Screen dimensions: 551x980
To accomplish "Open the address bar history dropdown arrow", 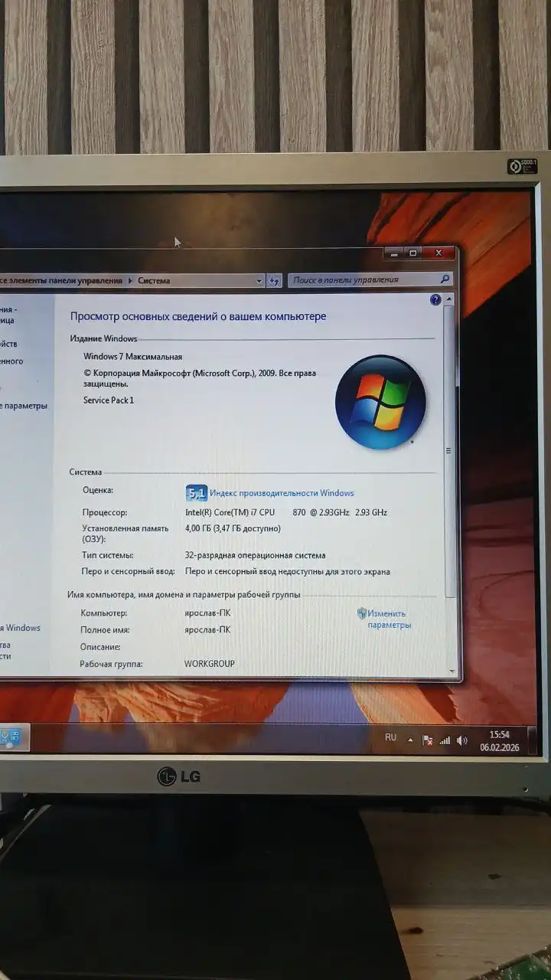I will (259, 281).
